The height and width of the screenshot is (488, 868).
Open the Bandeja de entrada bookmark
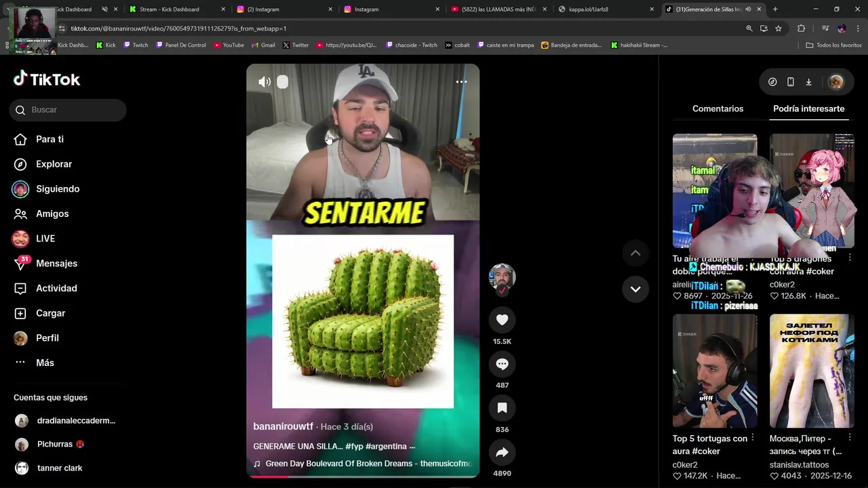click(572, 45)
